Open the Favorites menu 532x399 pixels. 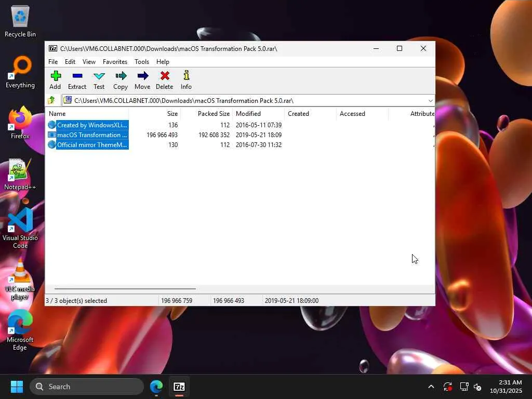point(115,62)
